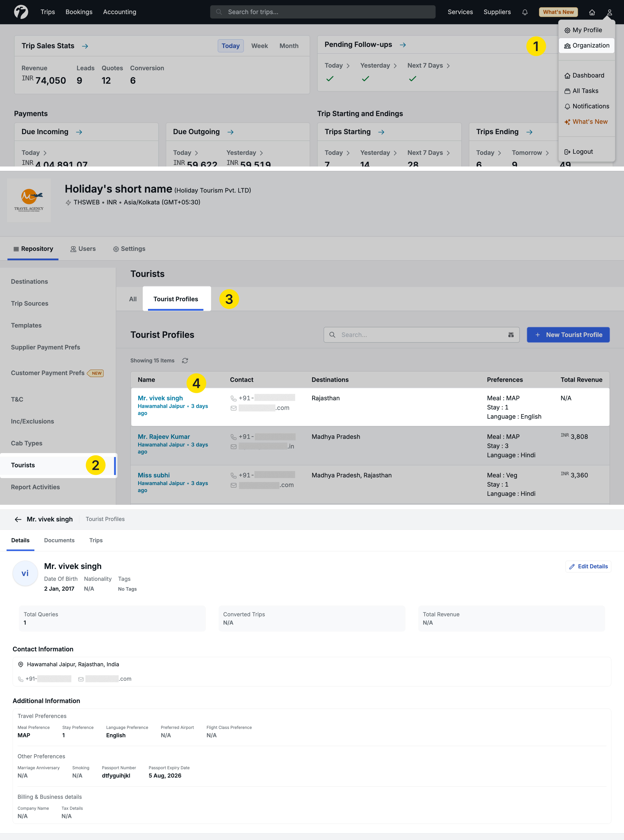Open Services in the top bar
This screenshot has width=624, height=840.
[x=460, y=12]
